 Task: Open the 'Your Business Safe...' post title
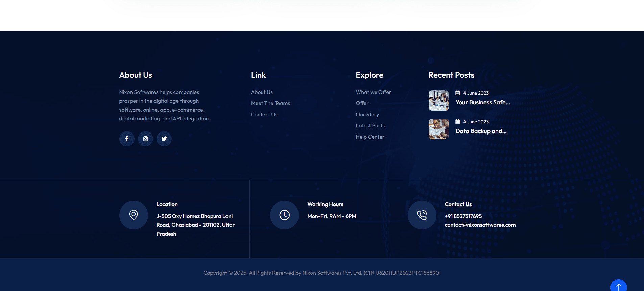(x=483, y=102)
